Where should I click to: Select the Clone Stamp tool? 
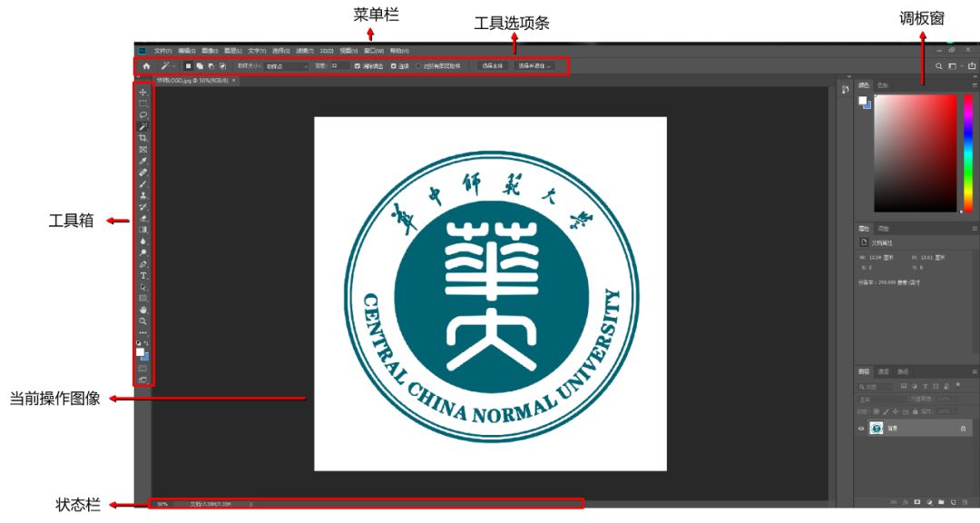coord(143,195)
